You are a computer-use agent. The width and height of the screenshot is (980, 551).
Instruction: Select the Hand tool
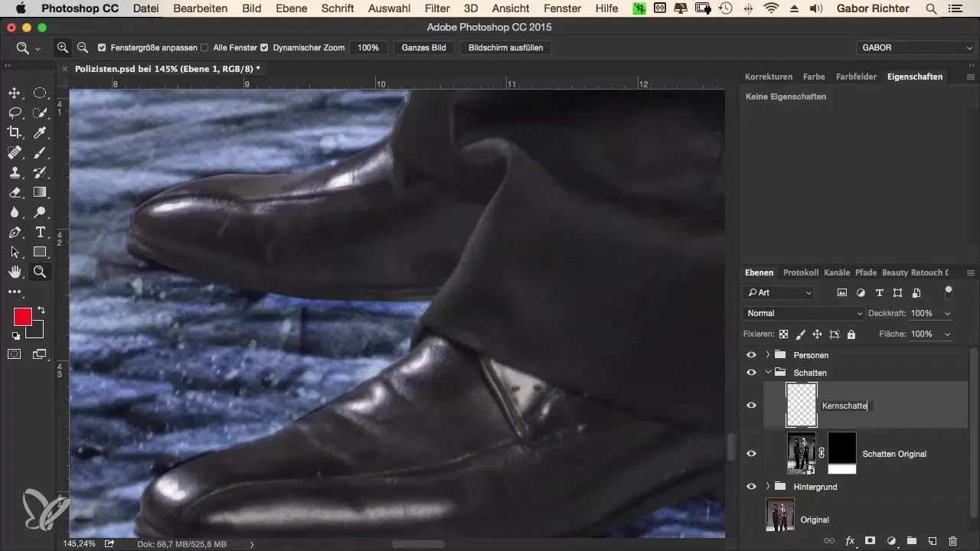tap(15, 272)
